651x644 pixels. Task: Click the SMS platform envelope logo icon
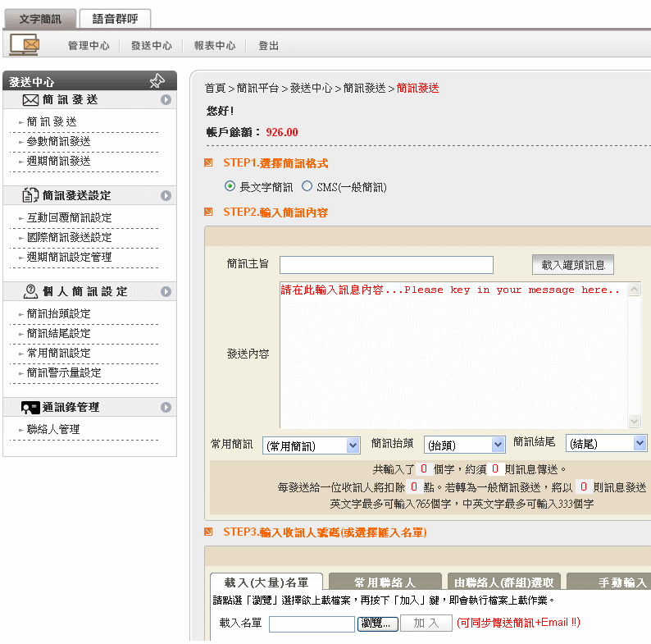(25, 44)
